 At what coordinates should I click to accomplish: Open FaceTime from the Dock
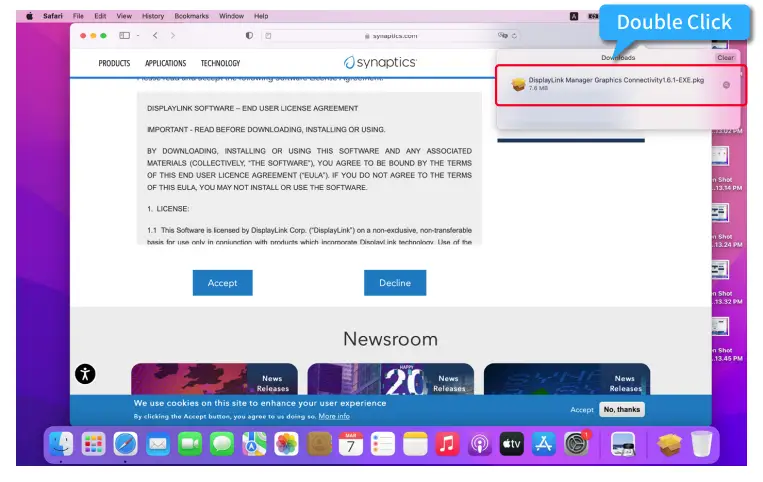190,444
